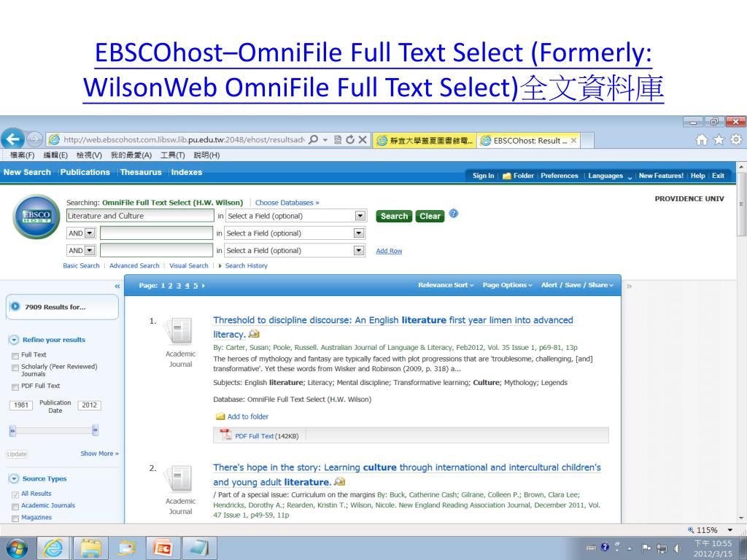Check the Academic Journals checkbox
This screenshot has height=560, width=747.
point(15,506)
